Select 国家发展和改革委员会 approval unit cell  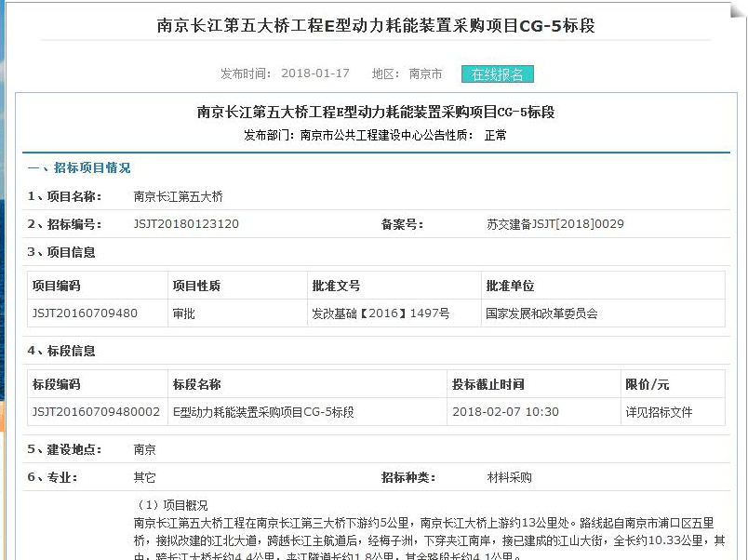[541, 313]
